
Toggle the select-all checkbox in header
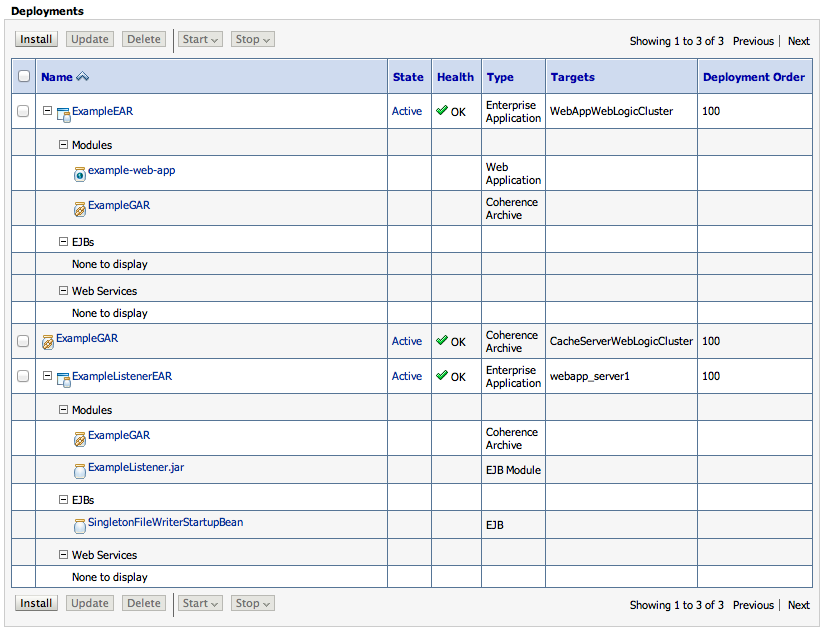(x=24, y=76)
